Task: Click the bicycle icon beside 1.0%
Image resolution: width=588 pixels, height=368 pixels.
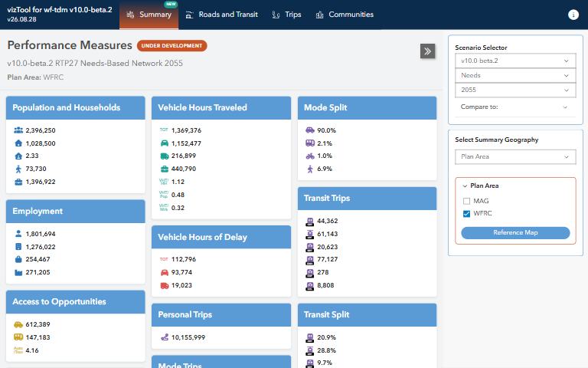Action: [310, 156]
